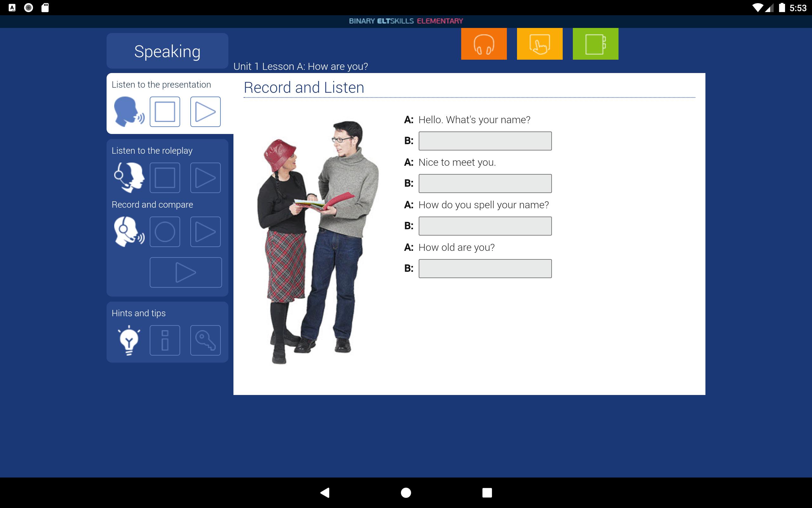Tap the Android recent apps button
Screen dimensions: 812x508
487,492
